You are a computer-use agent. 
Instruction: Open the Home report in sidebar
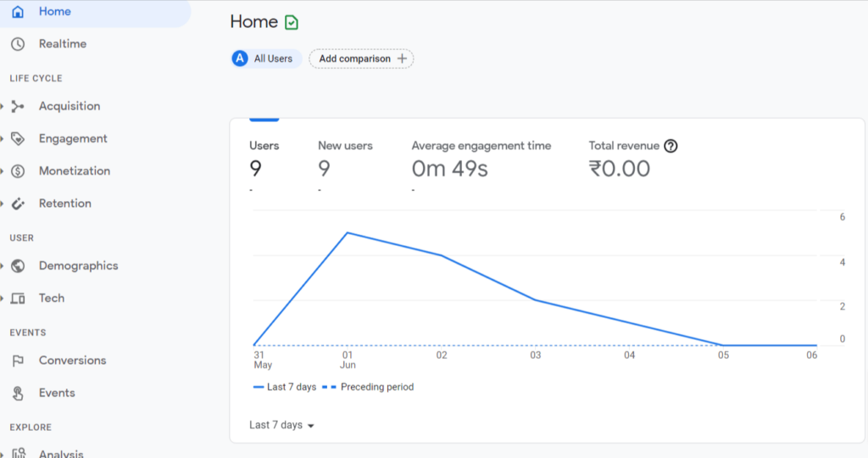click(x=95, y=12)
